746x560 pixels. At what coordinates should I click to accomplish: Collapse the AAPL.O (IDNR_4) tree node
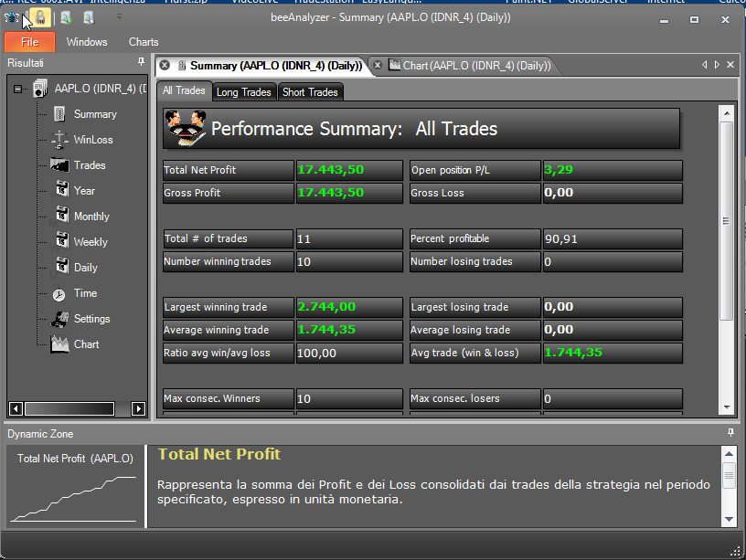[17, 89]
